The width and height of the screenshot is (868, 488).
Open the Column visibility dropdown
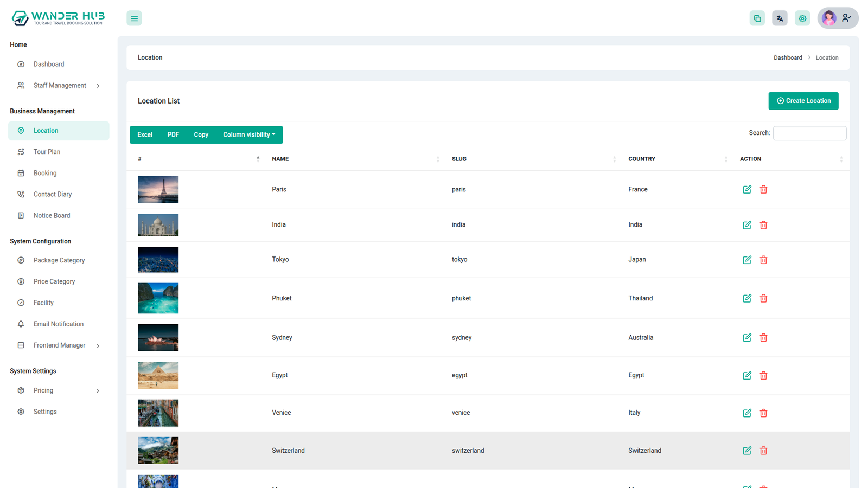click(249, 134)
